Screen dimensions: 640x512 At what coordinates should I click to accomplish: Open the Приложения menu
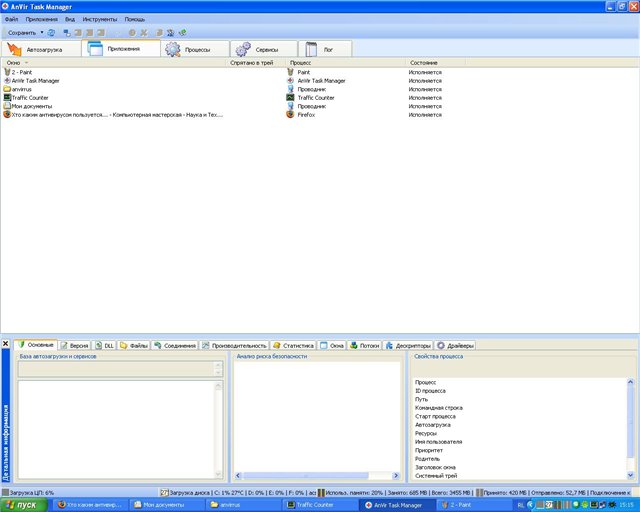click(41, 19)
